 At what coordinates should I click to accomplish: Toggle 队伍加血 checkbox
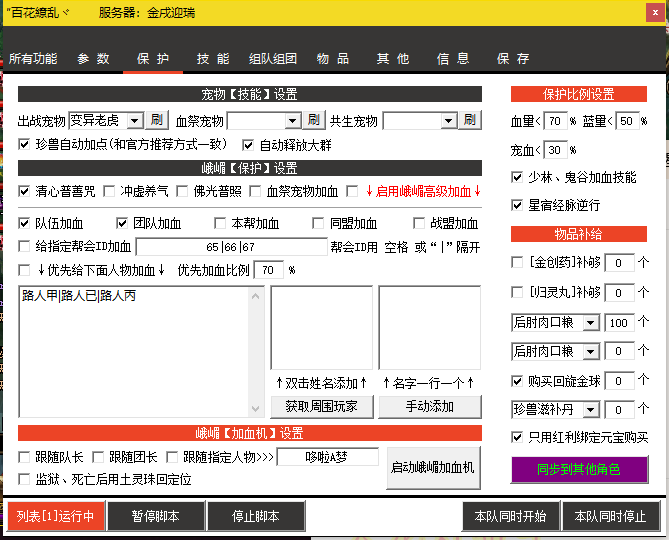point(24,223)
